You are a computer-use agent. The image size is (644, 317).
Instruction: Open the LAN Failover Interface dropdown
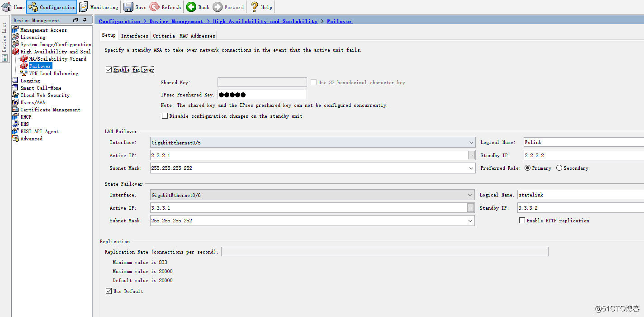pos(471,142)
